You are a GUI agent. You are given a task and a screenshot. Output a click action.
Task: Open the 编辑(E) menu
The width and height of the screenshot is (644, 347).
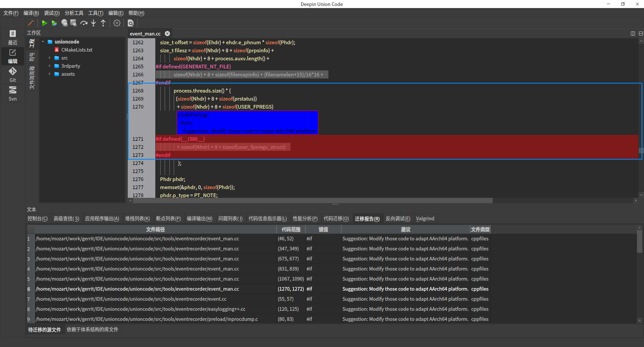(x=116, y=13)
